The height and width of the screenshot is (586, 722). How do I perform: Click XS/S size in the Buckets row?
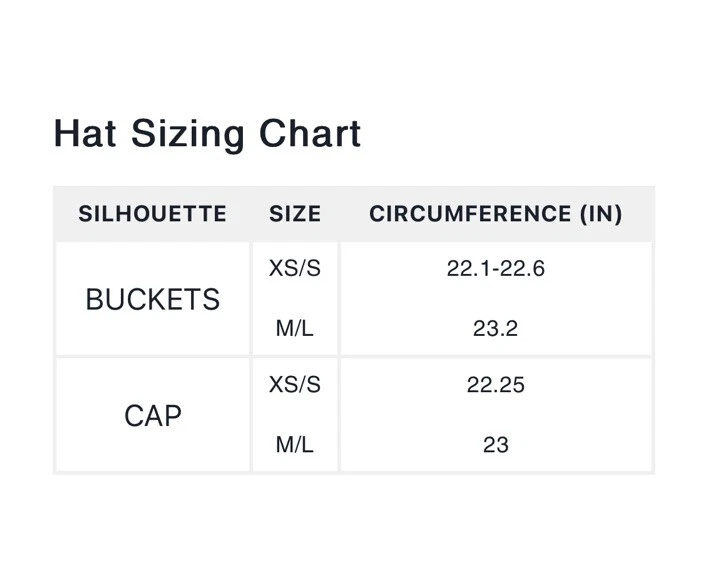pyautogui.click(x=295, y=269)
